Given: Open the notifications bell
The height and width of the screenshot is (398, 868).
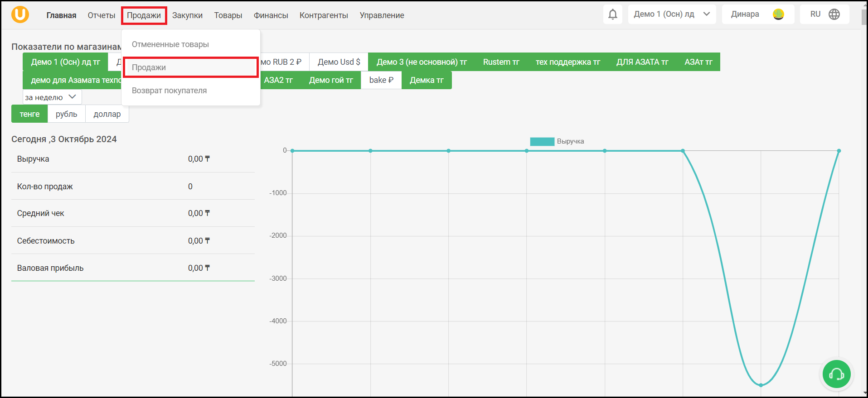Looking at the screenshot, I should coord(612,14).
